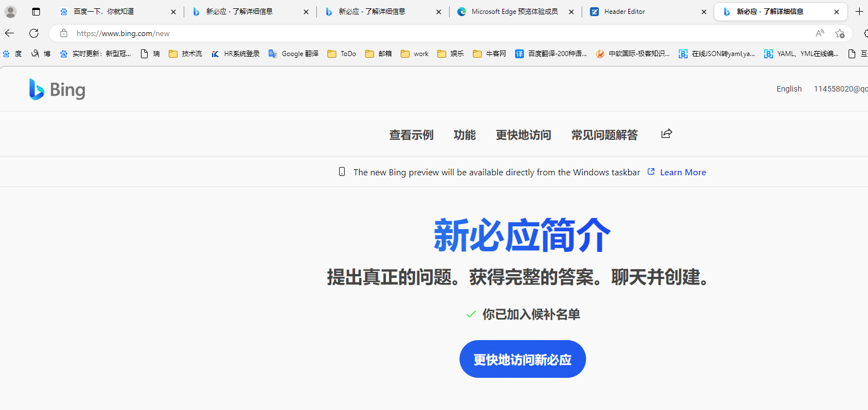Viewport: 868px width, 410px height.
Task: Open the 博 bookmark
Action: 41,54
